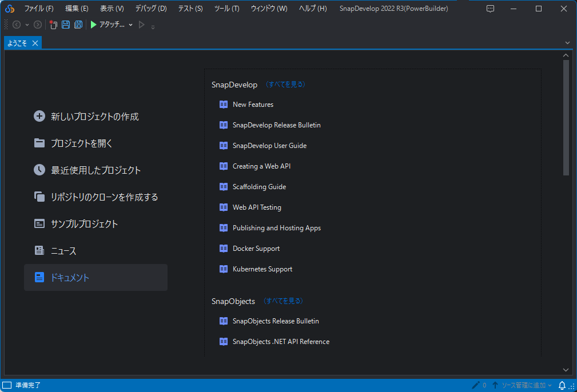Open Publishing and Hosting Apps

[277, 228]
